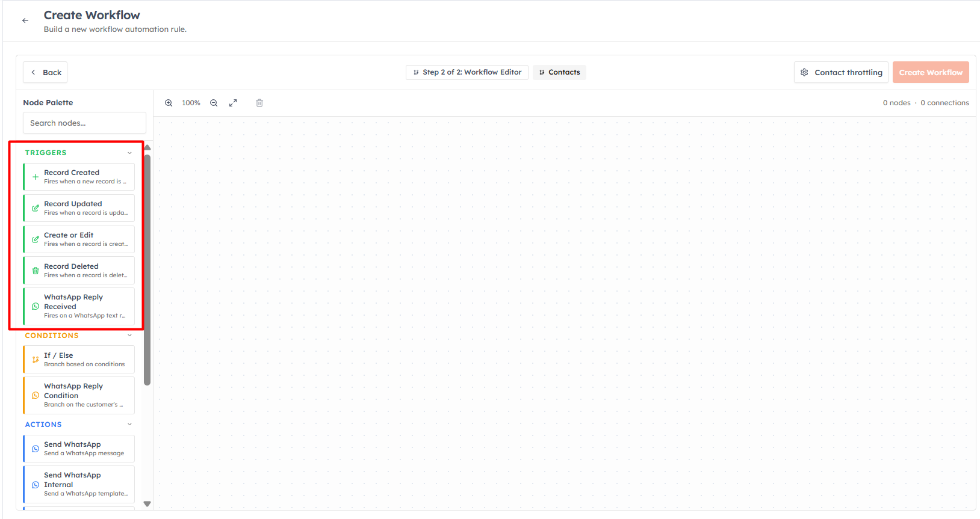Click the If / Else branch icon
The height and width of the screenshot is (519, 980).
[x=36, y=360]
